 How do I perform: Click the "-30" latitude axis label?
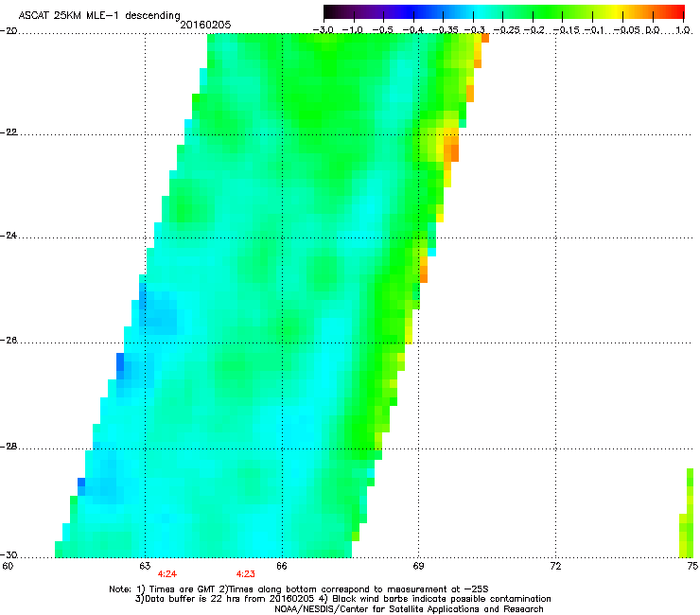[9, 554]
